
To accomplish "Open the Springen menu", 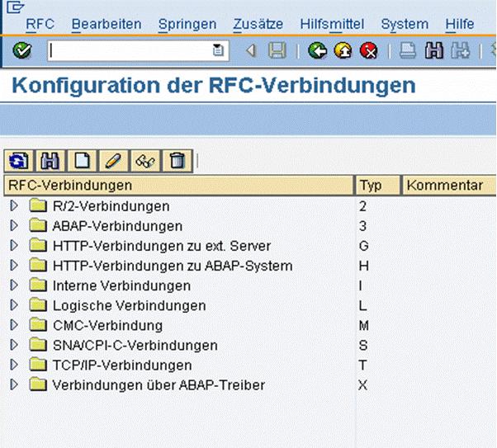I will click(187, 24).
